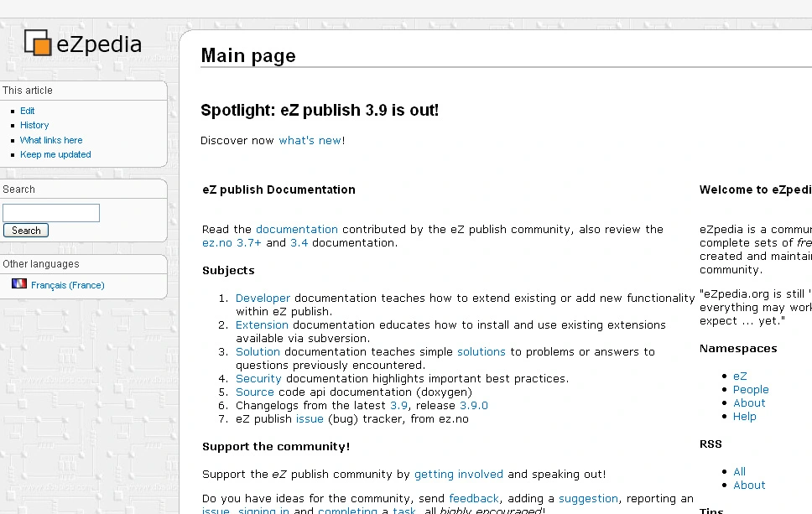Select Keep me updated
812x514 pixels.
click(55, 154)
